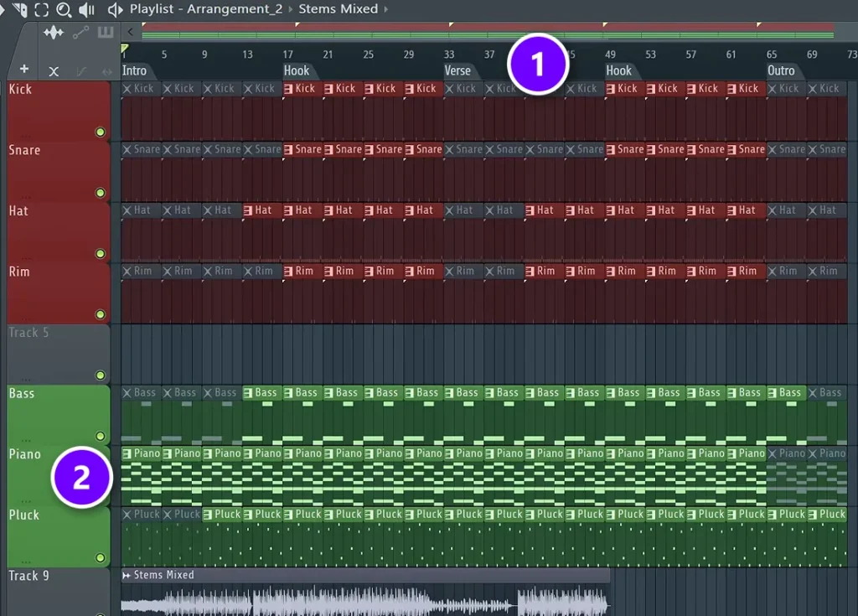Click the plus icon to add a track
The image size is (858, 616).
[24, 69]
